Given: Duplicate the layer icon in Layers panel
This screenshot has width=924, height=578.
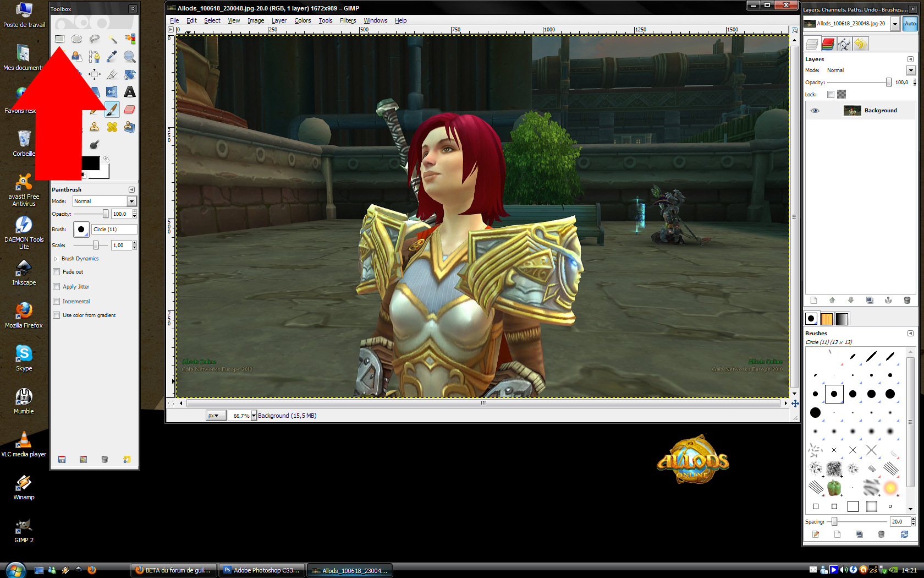Looking at the screenshot, I should tap(870, 300).
